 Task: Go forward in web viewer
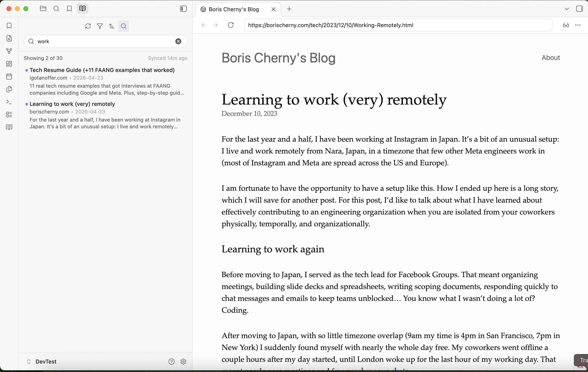click(215, 25)
